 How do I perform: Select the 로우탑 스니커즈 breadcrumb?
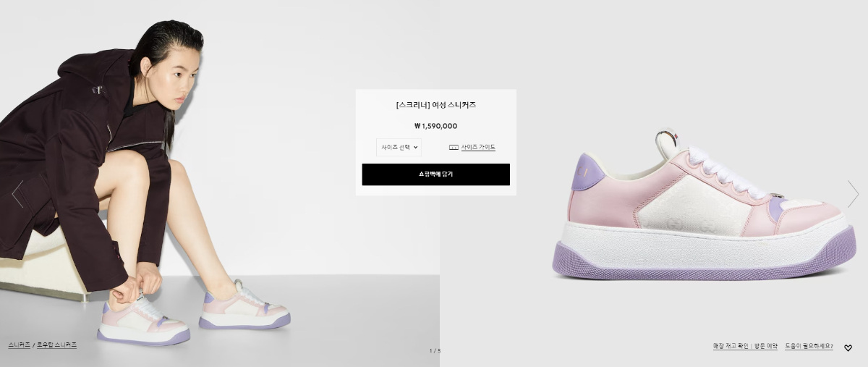click(57, 345)
